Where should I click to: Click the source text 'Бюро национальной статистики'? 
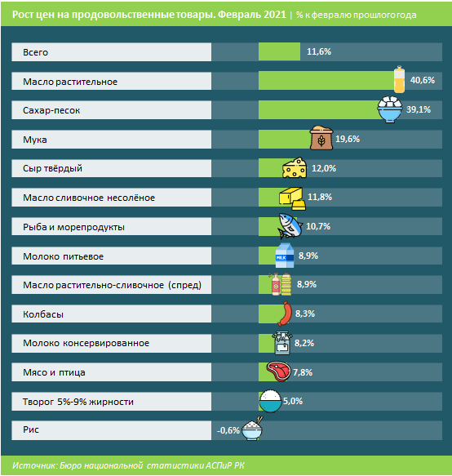[x=131, y=465]
